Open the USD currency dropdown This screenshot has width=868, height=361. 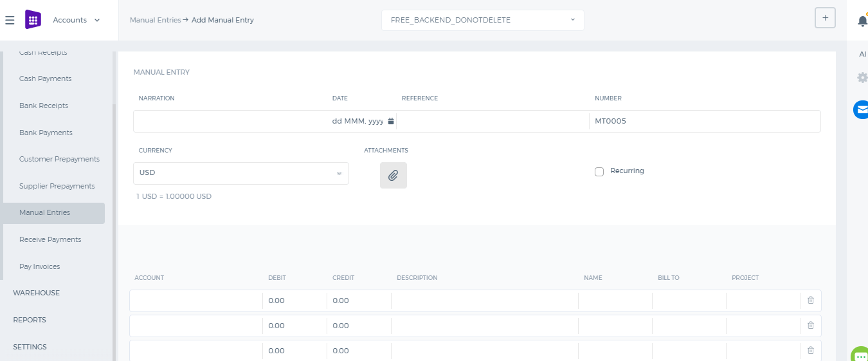tap(241, 173)
